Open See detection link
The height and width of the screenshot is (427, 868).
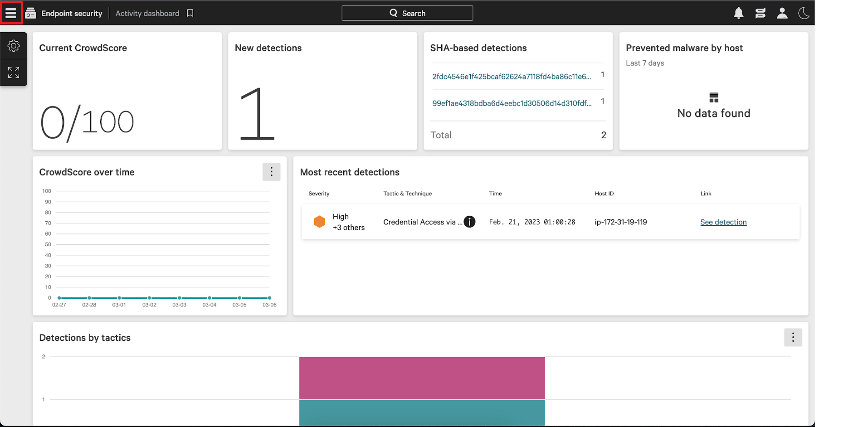pos(723,222)
